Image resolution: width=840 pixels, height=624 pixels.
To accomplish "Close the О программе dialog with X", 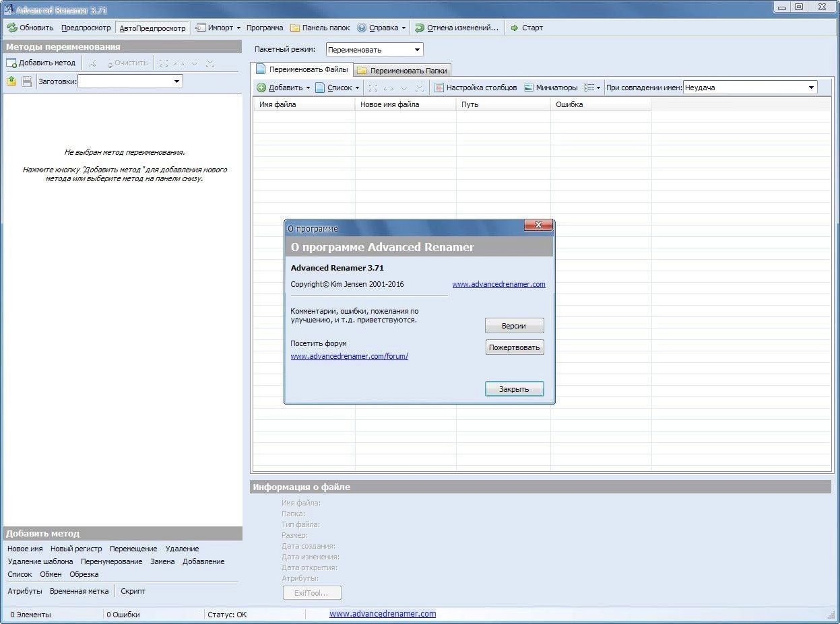I will (x=538, y=226).
